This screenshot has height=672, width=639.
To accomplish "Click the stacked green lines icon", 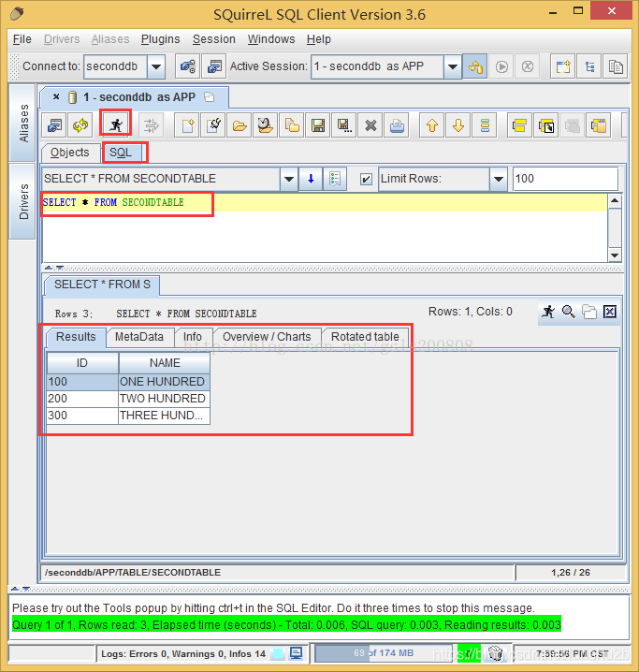I will 485,125.
